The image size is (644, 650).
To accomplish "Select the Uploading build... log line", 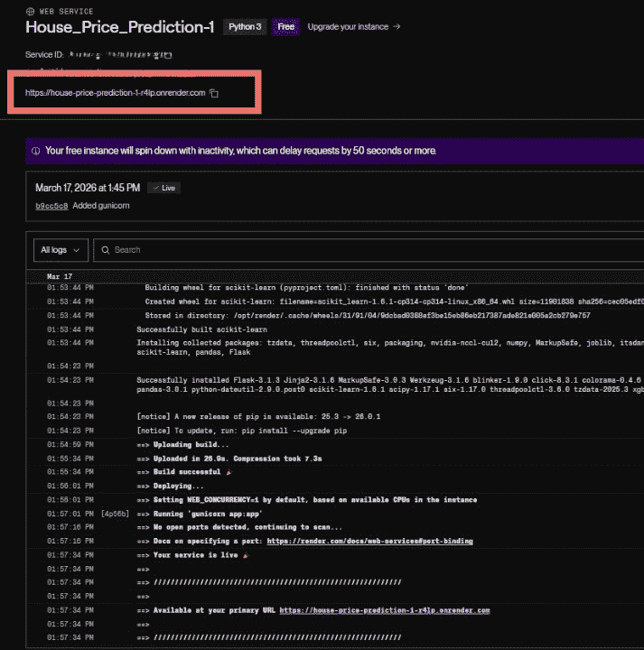I will click(182, 445).
